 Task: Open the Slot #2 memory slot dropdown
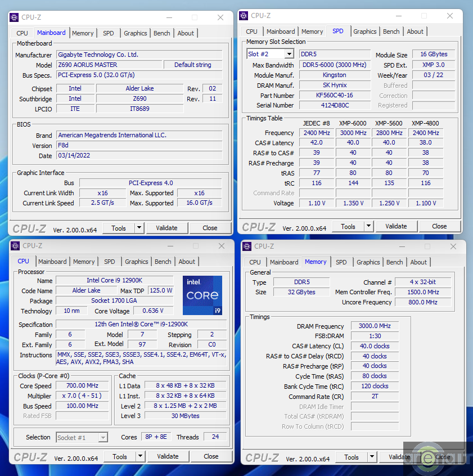click(271, 54)
